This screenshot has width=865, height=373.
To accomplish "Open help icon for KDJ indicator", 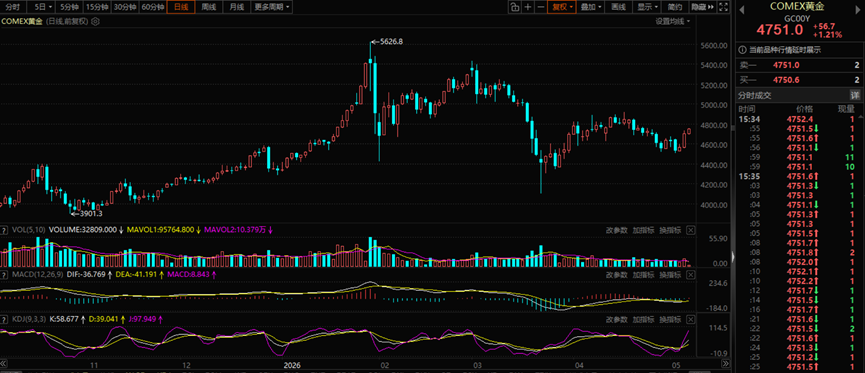I will tap(4, 319).
